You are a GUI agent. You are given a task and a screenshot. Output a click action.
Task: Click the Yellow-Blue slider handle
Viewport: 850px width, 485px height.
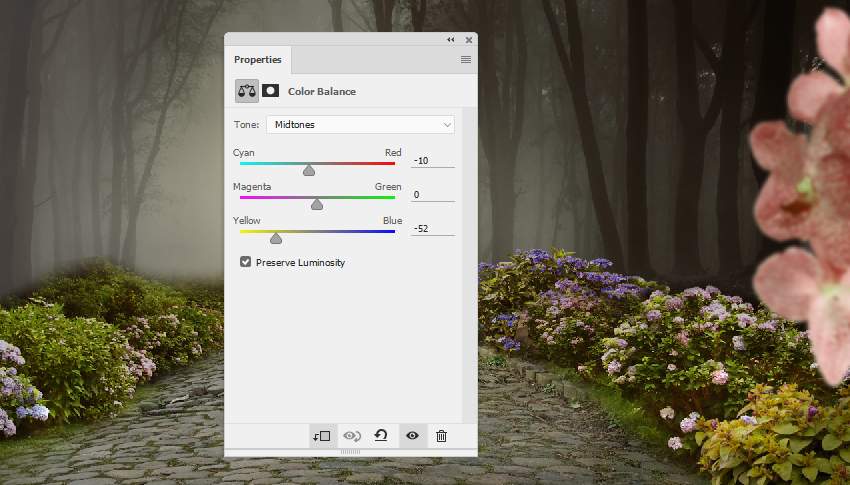click(276, 238)
